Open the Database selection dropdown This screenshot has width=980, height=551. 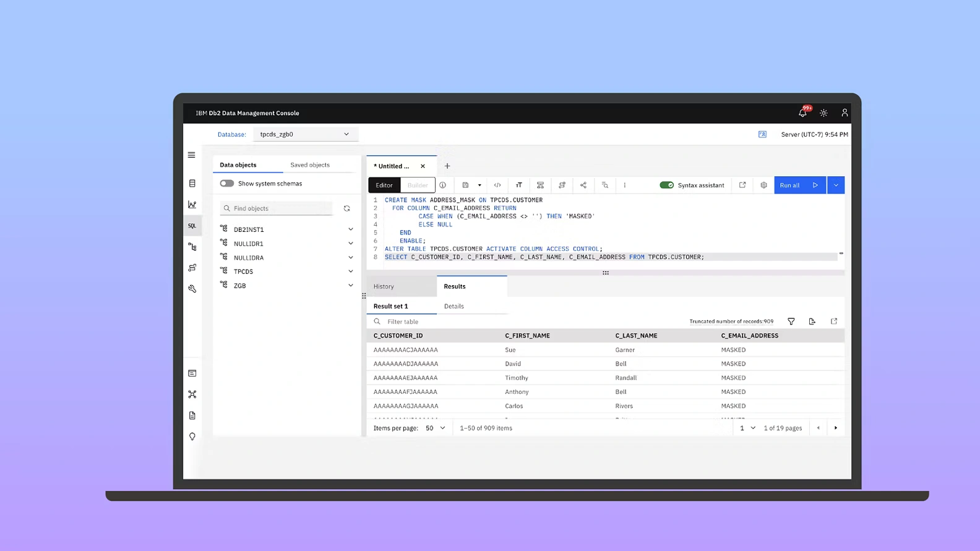[305, 134]
